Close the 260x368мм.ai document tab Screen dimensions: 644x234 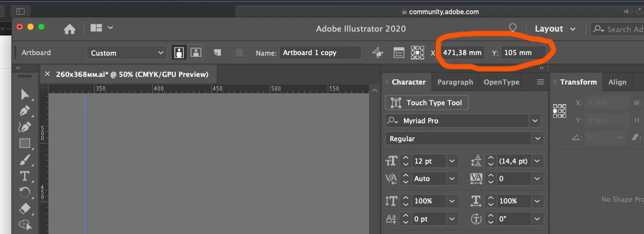click(47, 74)
